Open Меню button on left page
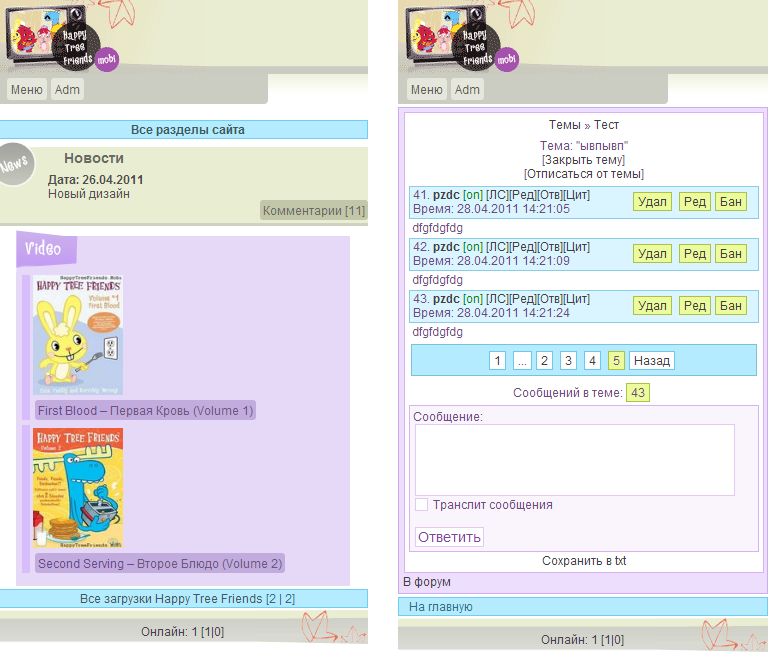 [x=27, y=89]
